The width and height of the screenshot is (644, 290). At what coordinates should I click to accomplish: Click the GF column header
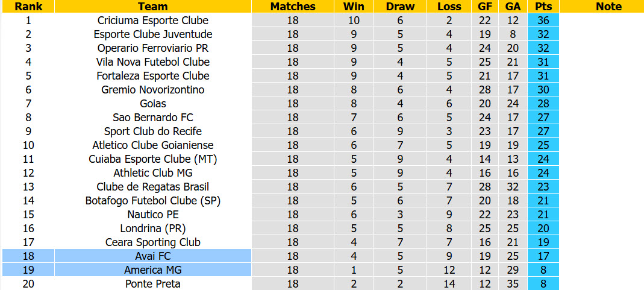[485, 7]
